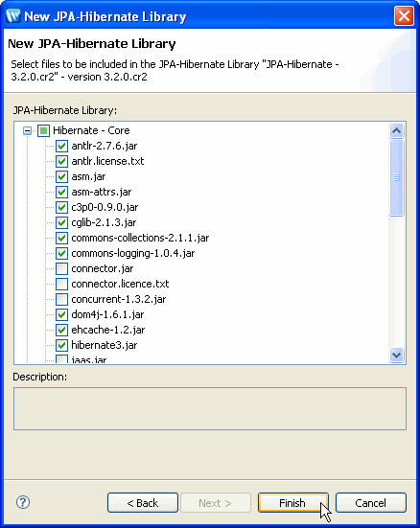Click scrollbar track below the thumb

point(396,281)
